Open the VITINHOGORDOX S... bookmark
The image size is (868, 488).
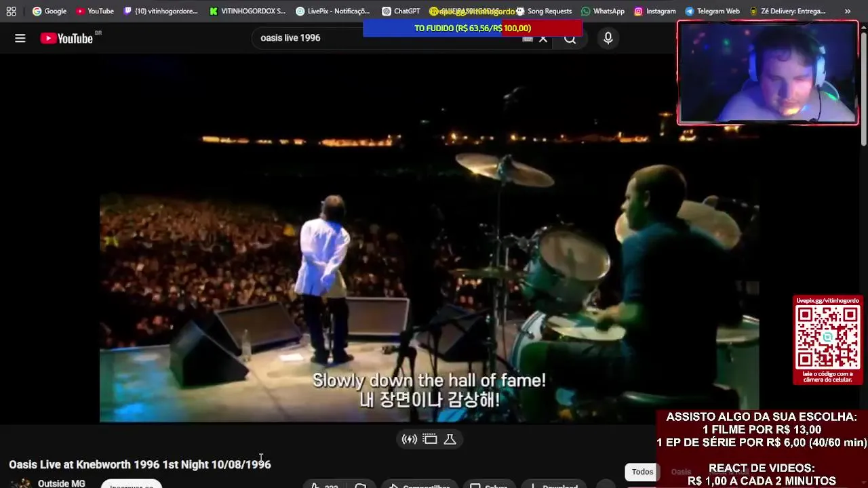248,11
